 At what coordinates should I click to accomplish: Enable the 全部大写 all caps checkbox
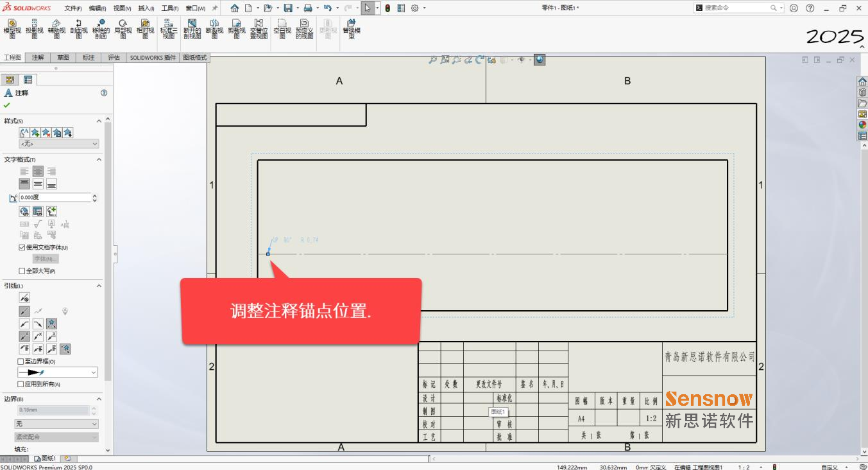click(x=22, y=271)
